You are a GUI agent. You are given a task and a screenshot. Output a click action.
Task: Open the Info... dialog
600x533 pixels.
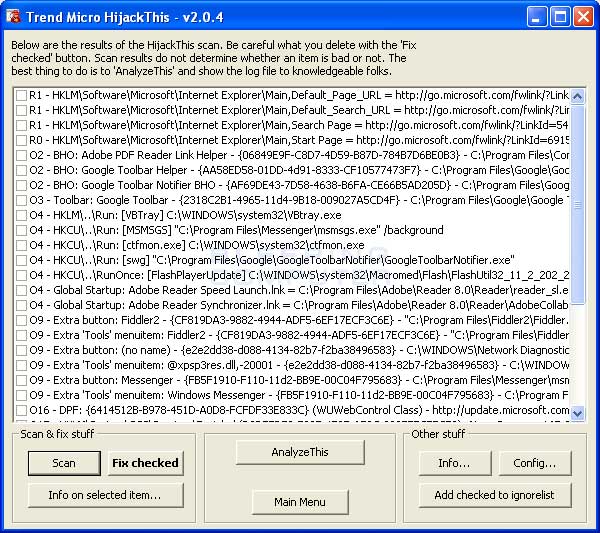click(x=453, y=463)
